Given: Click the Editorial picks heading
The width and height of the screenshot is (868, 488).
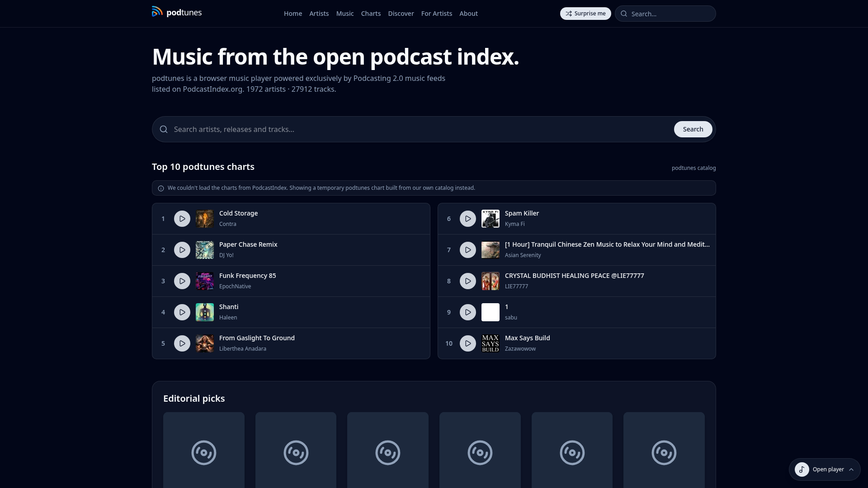Looking at the screenshot, I should point(194,399).
